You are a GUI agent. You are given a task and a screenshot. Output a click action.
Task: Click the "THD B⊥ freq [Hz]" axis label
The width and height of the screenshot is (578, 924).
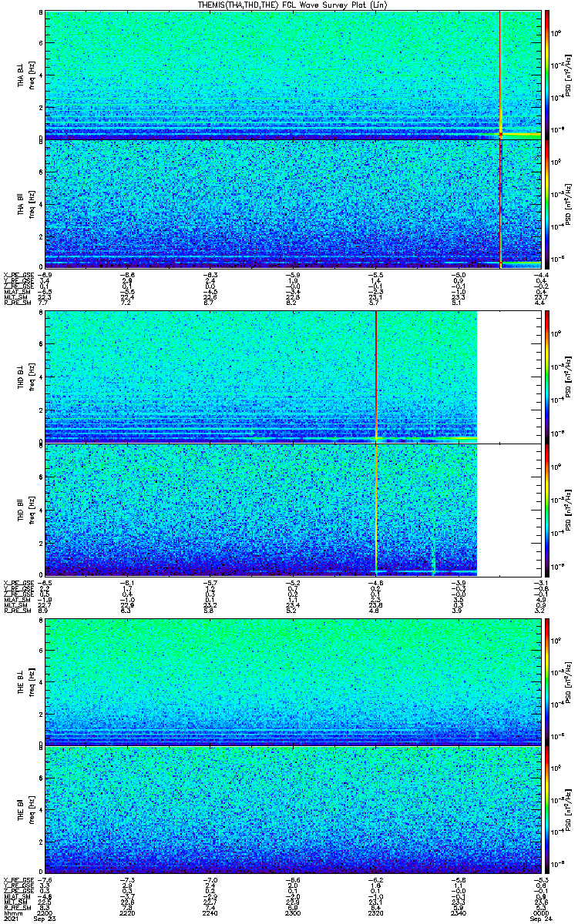click(x=26, y=377)
